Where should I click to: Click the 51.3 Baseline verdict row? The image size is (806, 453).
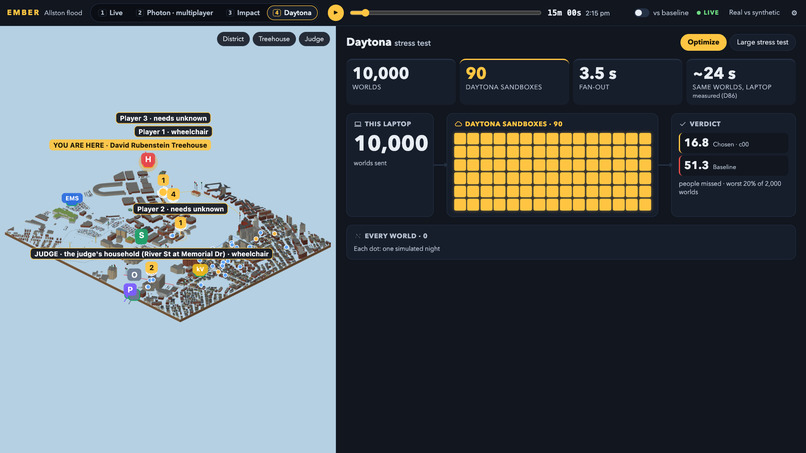[734, 166]
